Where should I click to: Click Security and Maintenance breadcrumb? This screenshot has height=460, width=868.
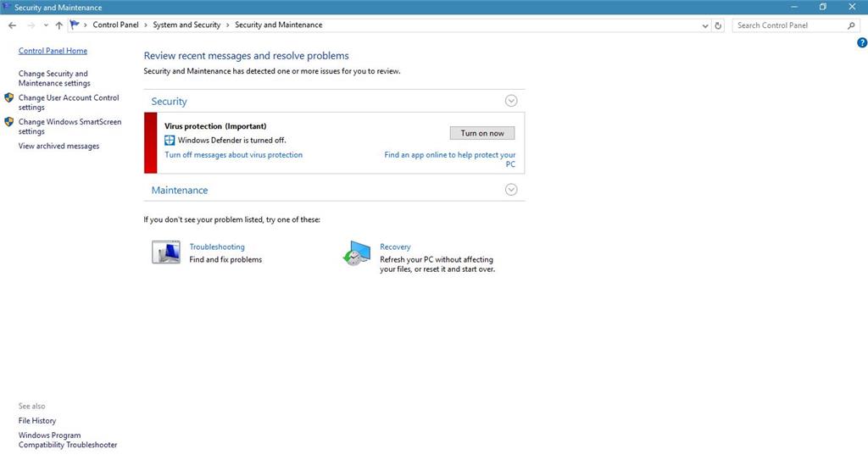278,25
